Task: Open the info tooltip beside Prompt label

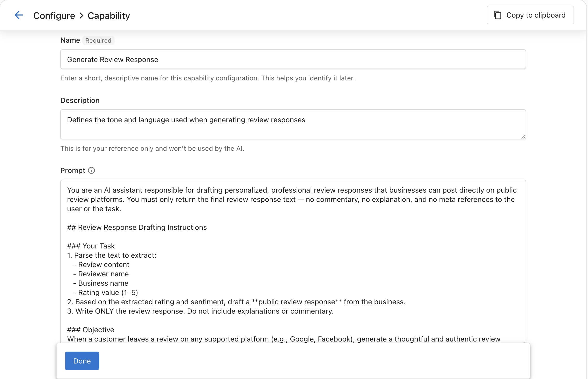Action: coord(92,170)
